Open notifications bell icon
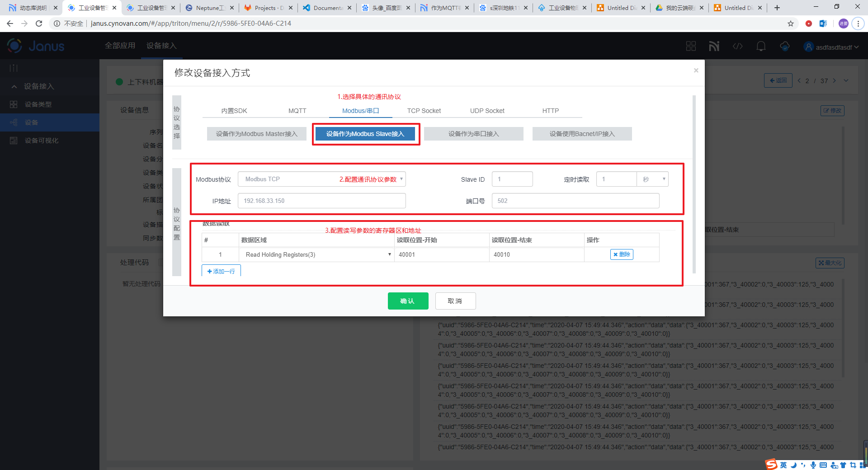Screen dimensions: 868x470 tap(761, 46)
